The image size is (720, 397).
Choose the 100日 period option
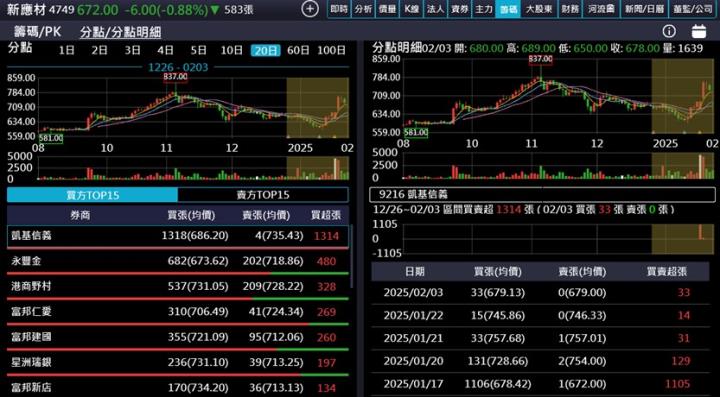pyautogui.click(x=332, y=50)
